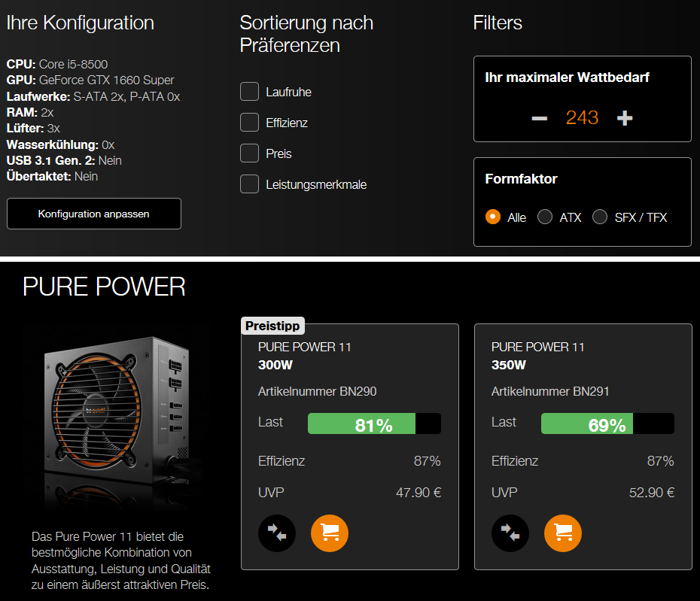This screenshot has height=601, width=700.
Task: Click the 52.90 € price
Action: [652, 493]
